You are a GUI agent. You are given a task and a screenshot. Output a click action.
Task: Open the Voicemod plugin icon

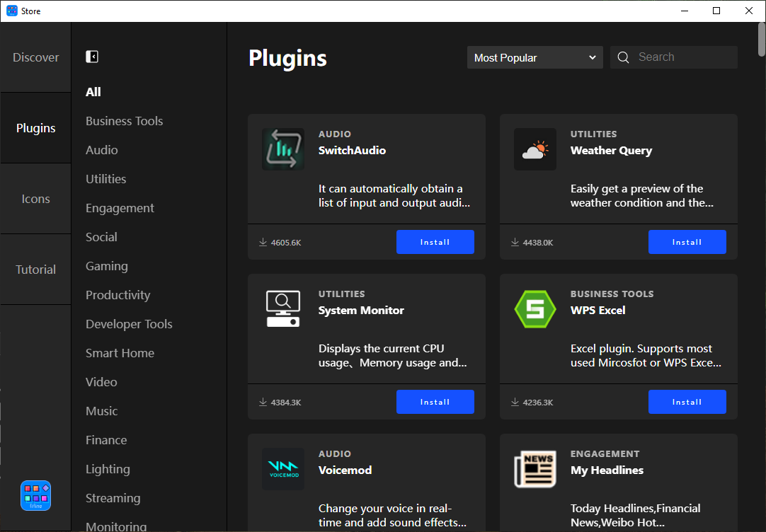click(283, 469)
